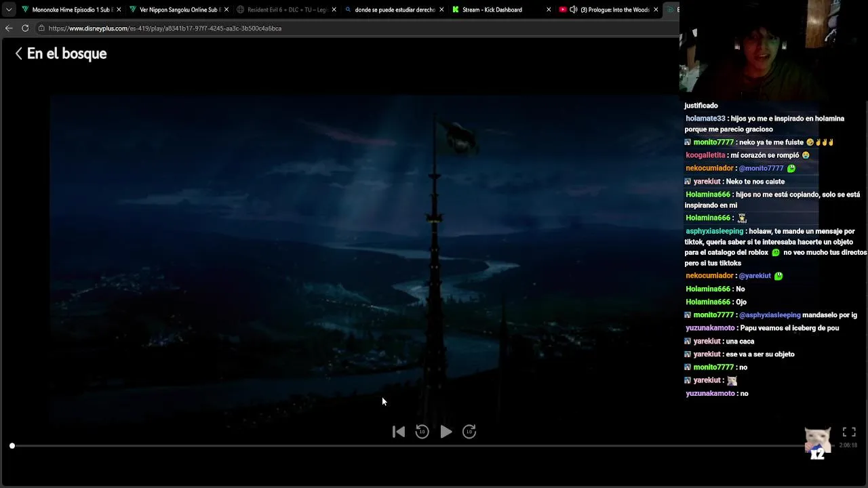This screenshot has height=488, width=868.
Task: Click the @monito7777 mention in chat
Action: pyautogui.click(x=761, y=168)
